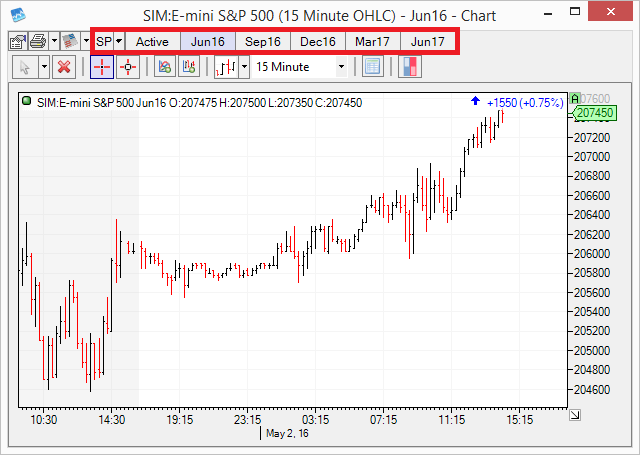Open the data table view icon
The height and width of the screenshot is (455, 640).
pyautogui.click(x=372, y=67)
